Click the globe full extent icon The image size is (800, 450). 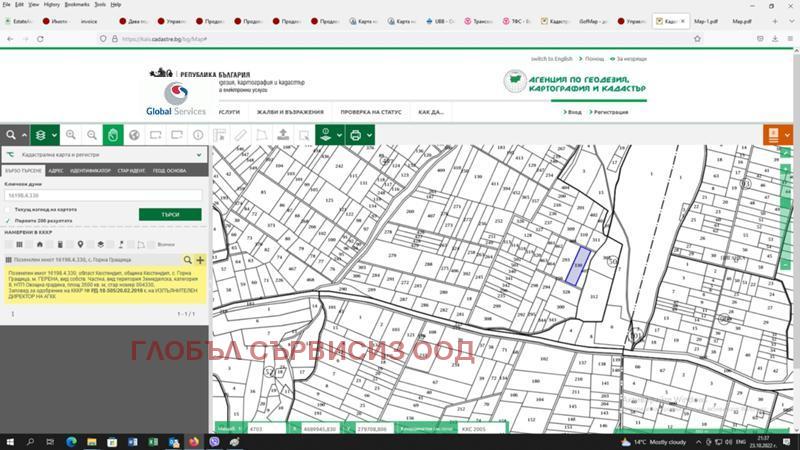[x=135, y=135]
